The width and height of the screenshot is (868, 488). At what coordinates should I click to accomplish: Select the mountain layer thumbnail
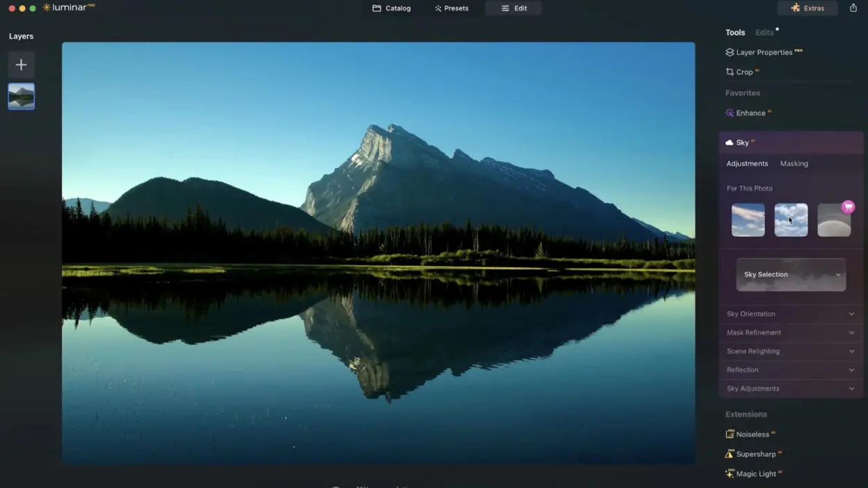21,97
